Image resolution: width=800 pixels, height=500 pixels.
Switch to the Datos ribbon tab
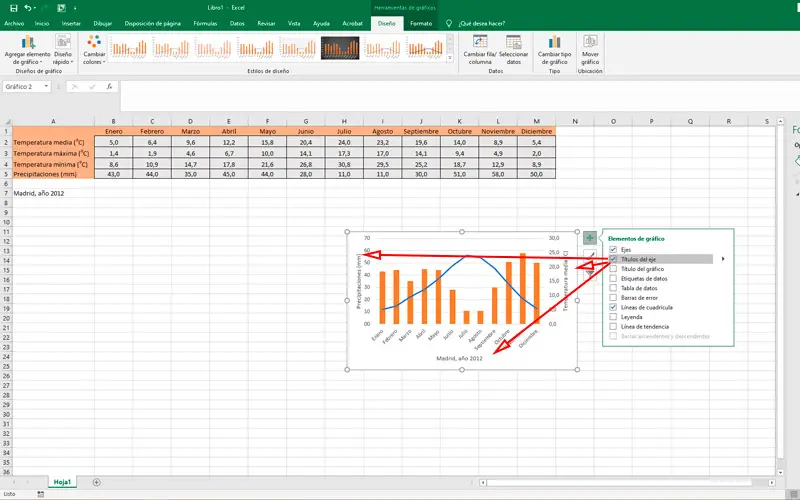(237, 23)
